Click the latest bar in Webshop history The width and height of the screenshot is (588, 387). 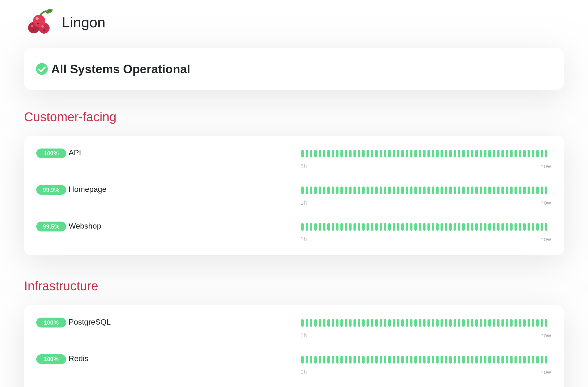pos(546,227)
